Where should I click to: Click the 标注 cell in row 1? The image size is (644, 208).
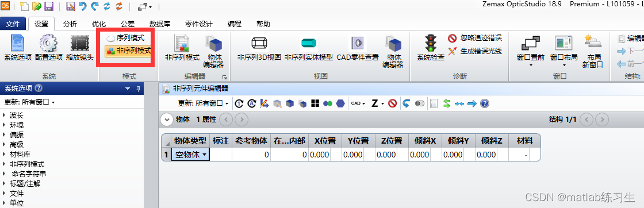(x=221, y=155)
